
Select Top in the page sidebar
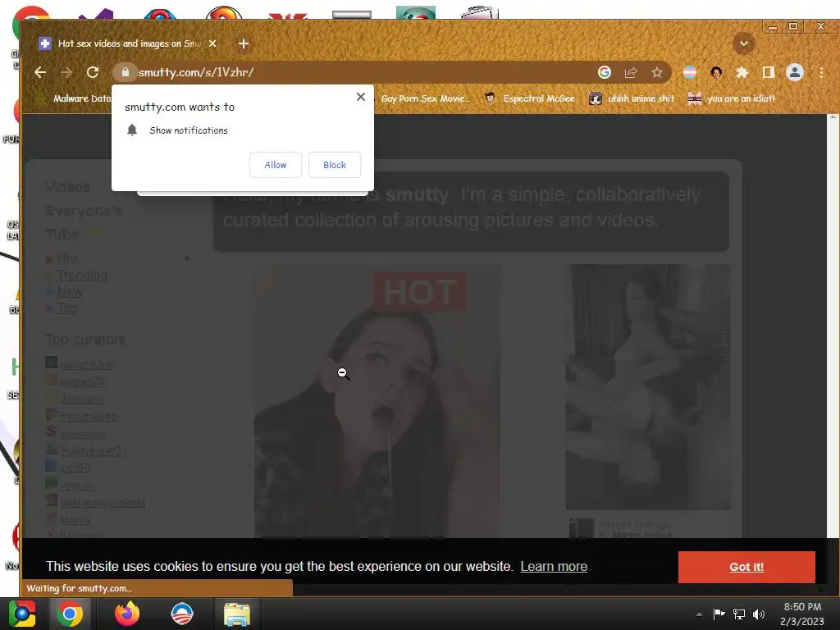(x=67, y=308)
